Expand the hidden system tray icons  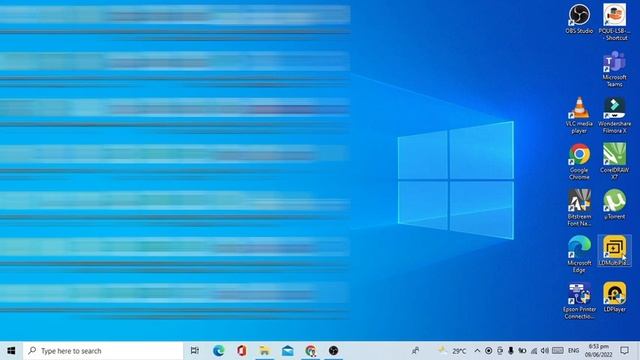pos(477,351)
